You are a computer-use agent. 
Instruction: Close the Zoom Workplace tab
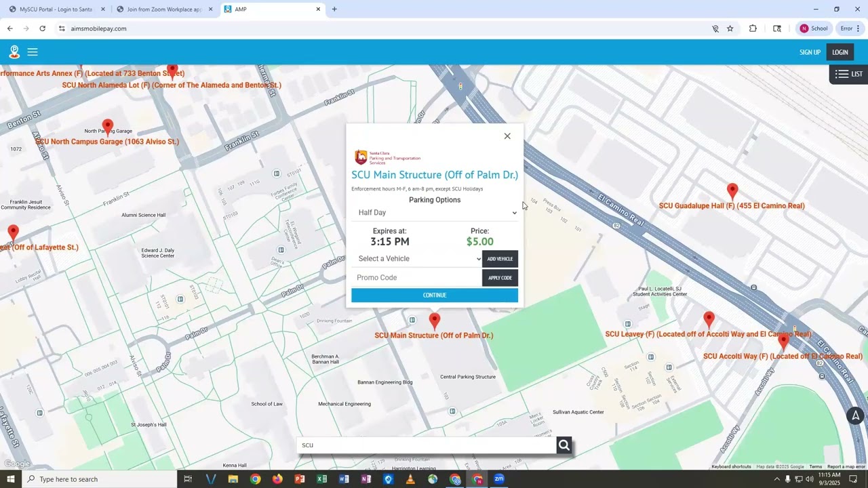point(210,9)
